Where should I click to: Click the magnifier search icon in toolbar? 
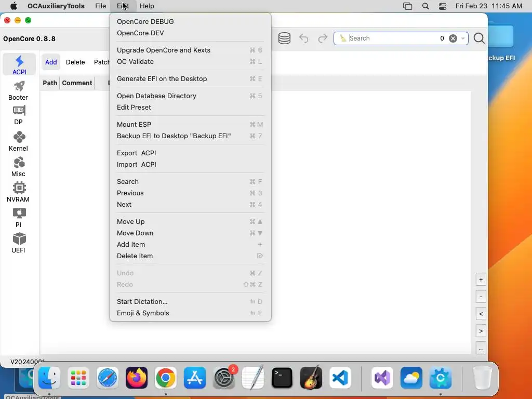coord(479,38)
